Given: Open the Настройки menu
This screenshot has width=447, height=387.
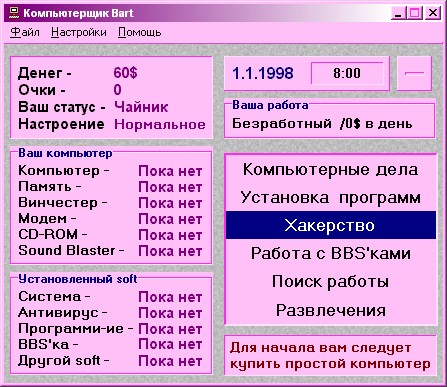Looking at the screenshot, I should 79,32.
